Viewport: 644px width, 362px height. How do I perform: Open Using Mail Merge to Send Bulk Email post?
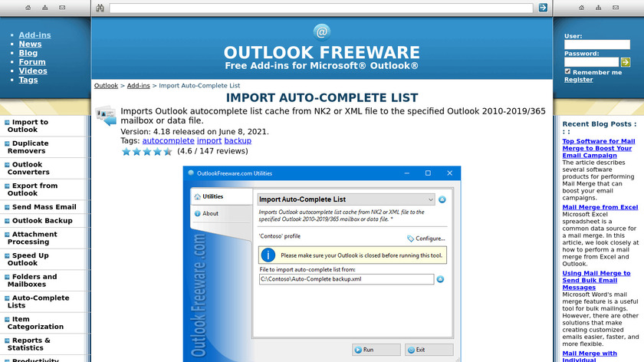point(596,280)
